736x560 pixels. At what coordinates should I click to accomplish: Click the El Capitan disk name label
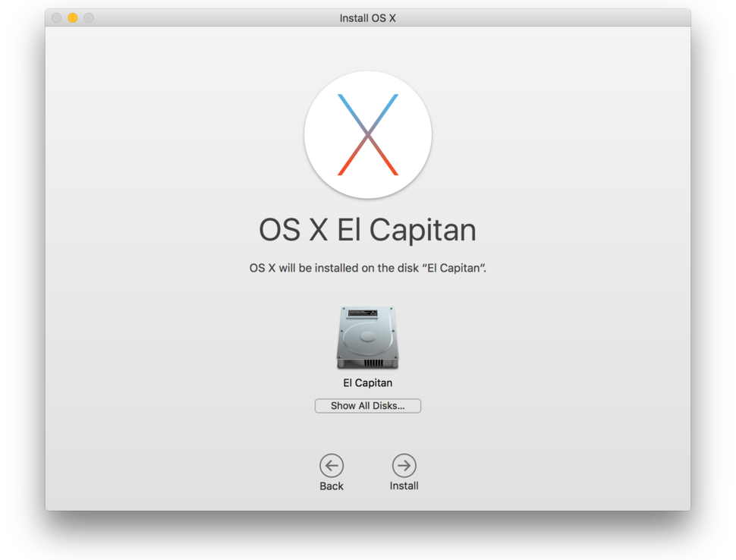(367, 383)
